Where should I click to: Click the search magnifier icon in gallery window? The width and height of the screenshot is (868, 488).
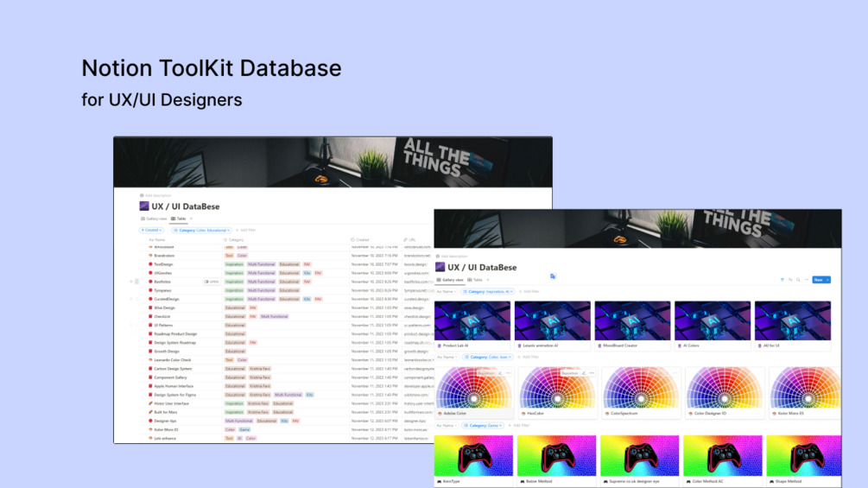pos(798,280)
